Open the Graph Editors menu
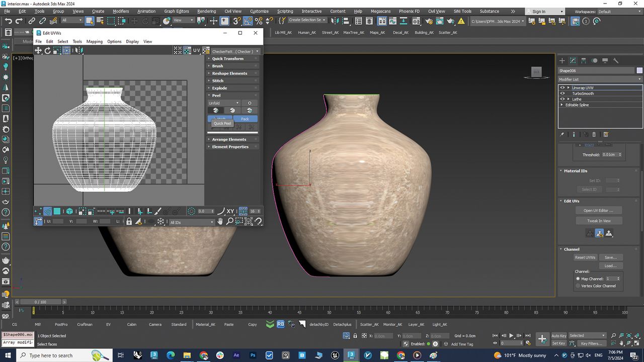Image resolution: width=644 pixels, height=362 pixels. (x=176, y=11)
